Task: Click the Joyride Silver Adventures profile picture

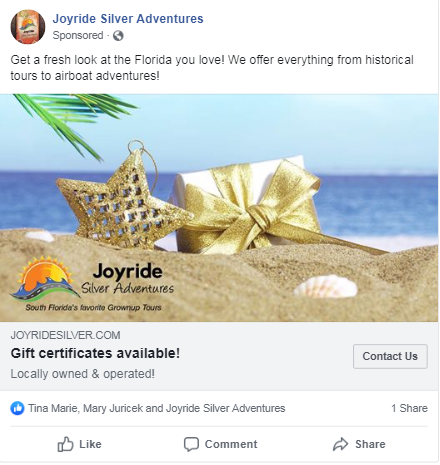Action: tap(28, 27)
